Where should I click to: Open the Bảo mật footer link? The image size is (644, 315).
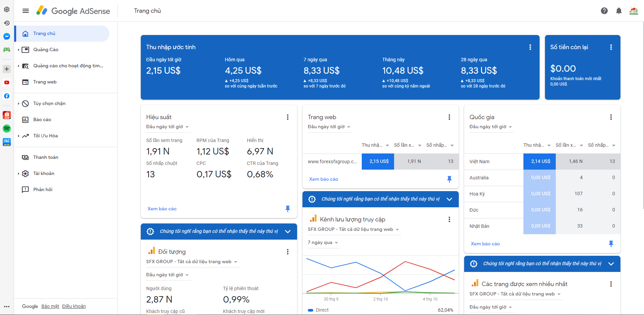50,307
